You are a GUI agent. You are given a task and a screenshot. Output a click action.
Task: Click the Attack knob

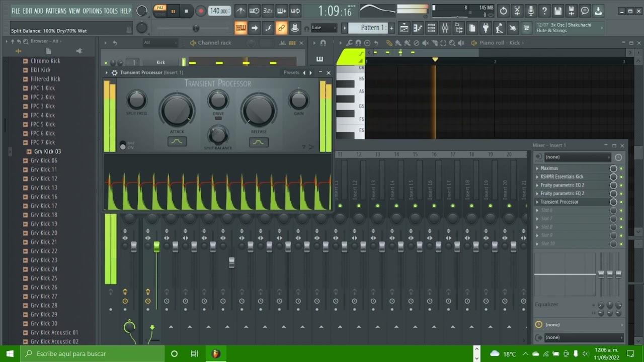(x=177, y=110)
